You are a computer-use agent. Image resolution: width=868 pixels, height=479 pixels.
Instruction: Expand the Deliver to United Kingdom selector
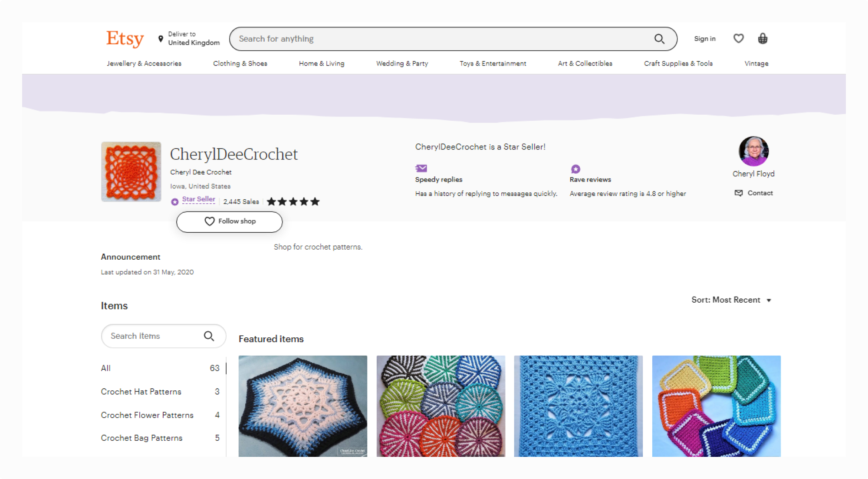(194, 39)
